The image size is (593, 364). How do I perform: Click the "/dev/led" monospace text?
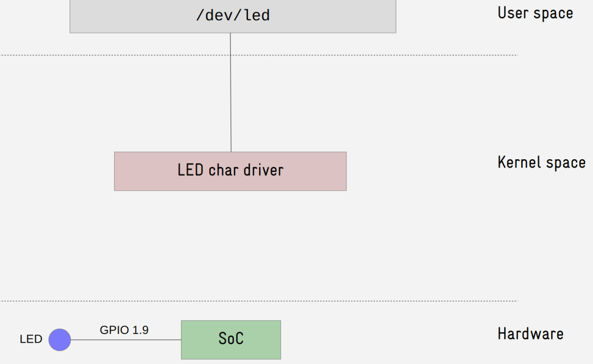[233, 15]
